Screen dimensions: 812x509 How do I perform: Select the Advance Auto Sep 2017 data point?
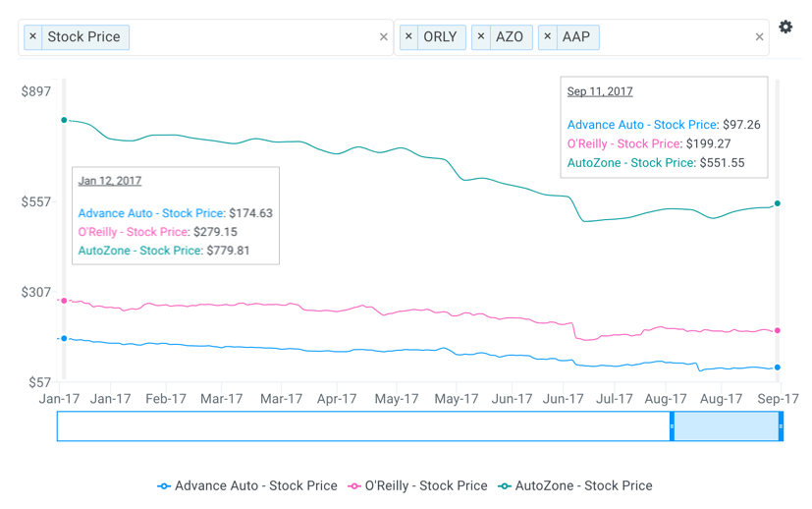[778, 368]
